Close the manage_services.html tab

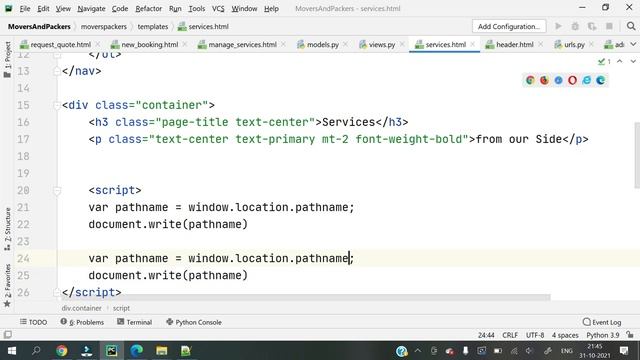click(x=283, y=44)
